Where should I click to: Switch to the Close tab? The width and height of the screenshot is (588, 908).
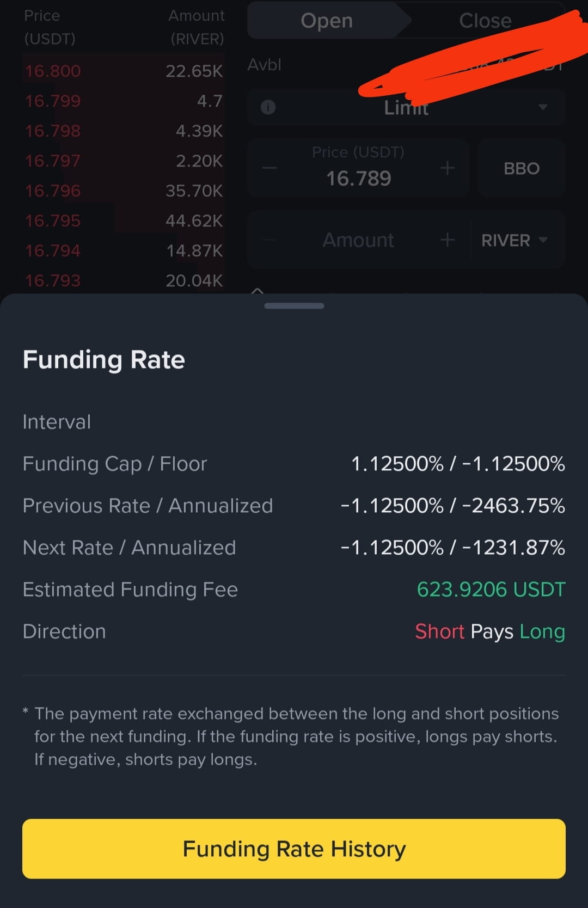485,21
